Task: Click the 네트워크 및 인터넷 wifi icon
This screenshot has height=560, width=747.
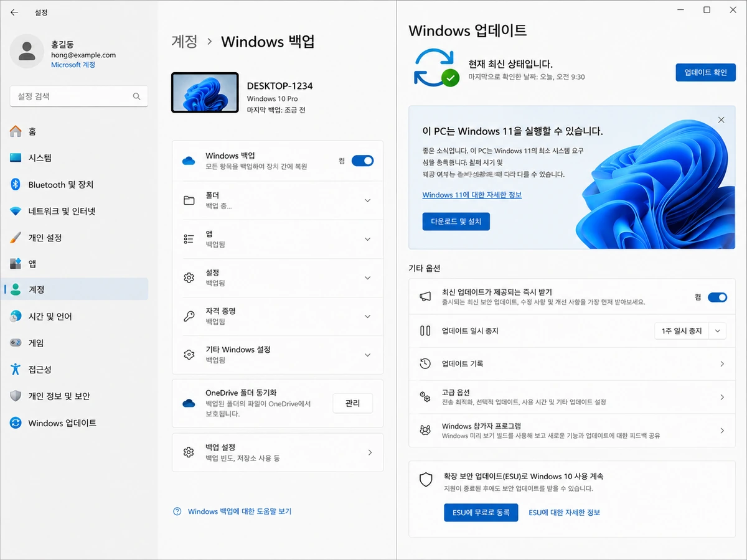Action: click(x=16, y=212)
